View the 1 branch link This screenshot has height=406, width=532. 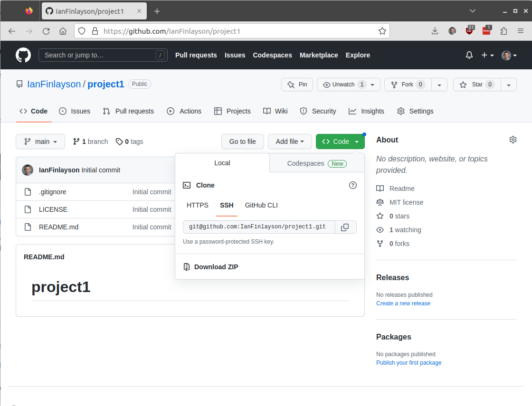coord(91,142)
